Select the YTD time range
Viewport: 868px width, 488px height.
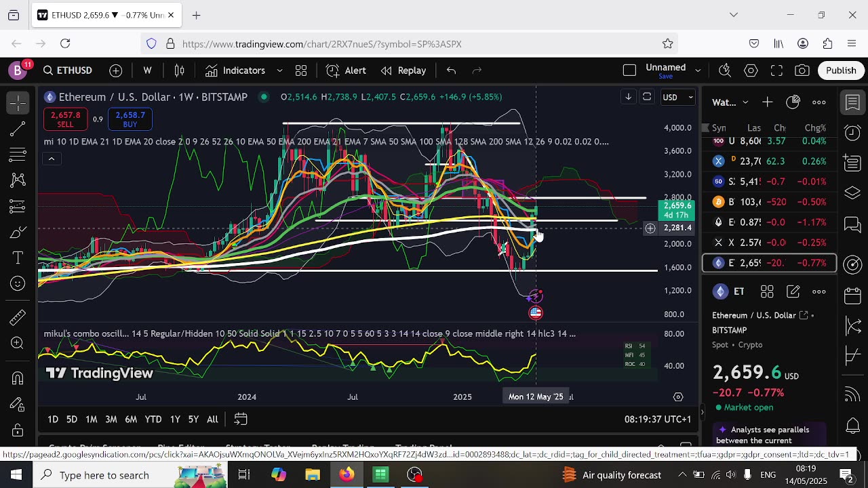pyautogui.click(x=153, y=420)
